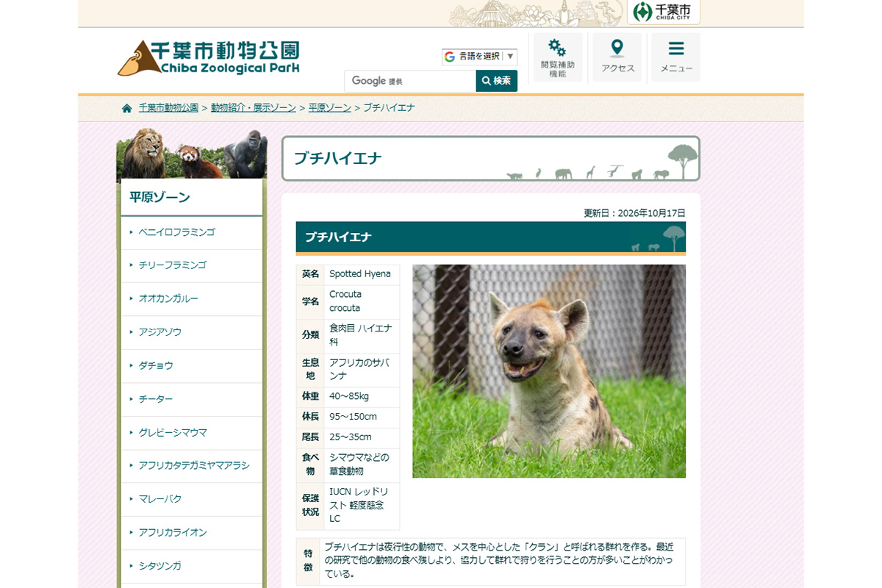Select チリーフラミンゴ in sidebar

point(191,265)
